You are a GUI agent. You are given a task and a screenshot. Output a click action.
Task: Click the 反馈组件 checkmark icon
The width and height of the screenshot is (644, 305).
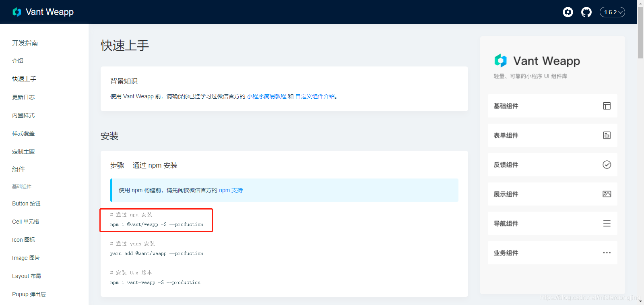pos(607,164)
